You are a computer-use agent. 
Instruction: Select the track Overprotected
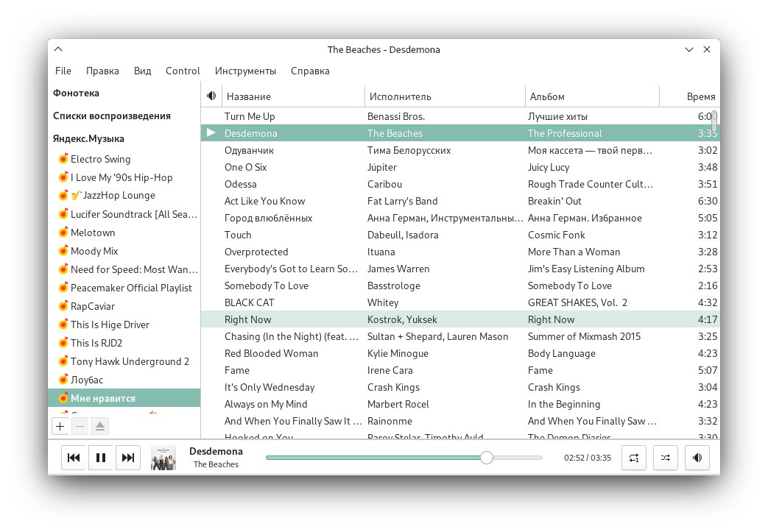(460, 252)
